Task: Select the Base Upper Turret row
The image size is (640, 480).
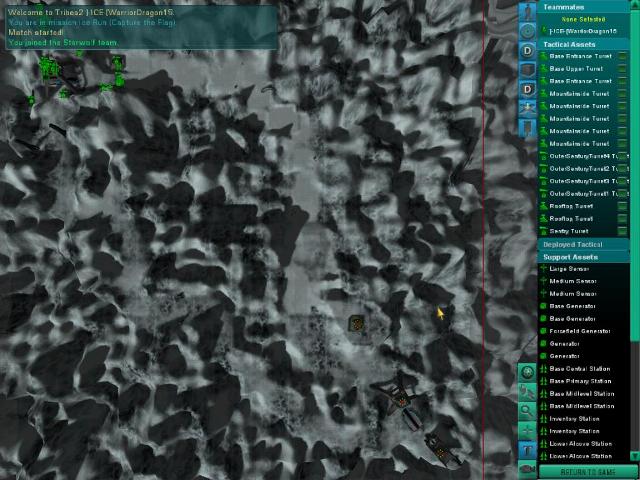Action: coord(584,69)
